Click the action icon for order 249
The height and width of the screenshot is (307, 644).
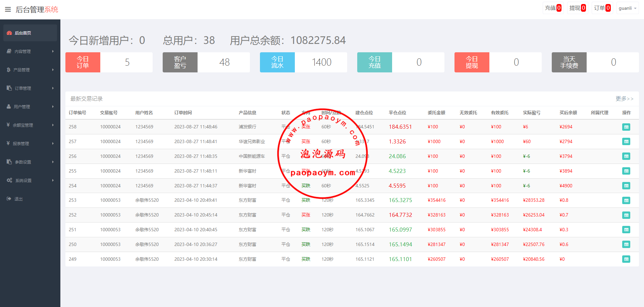(626, 259)
